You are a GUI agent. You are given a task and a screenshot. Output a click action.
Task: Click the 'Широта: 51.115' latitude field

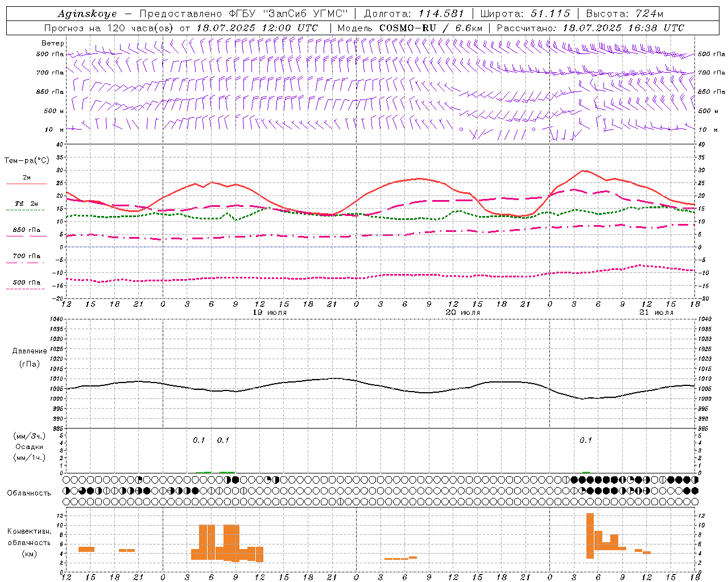[525, 14]
